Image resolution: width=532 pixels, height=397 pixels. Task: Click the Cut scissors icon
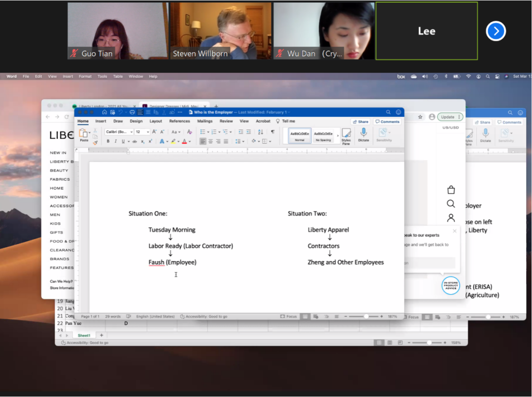[x=96, y=131]
